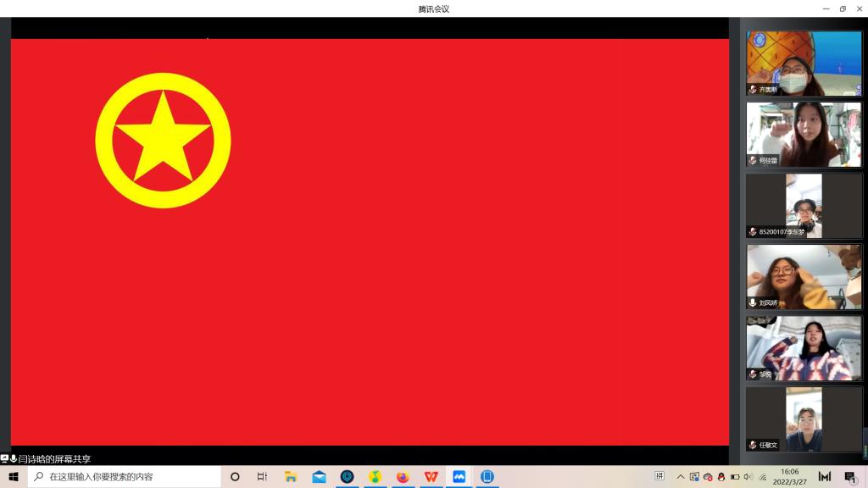Click muted mic icon on 任敬文's tile
Screen dimensions: 868x488
point(753,445)
